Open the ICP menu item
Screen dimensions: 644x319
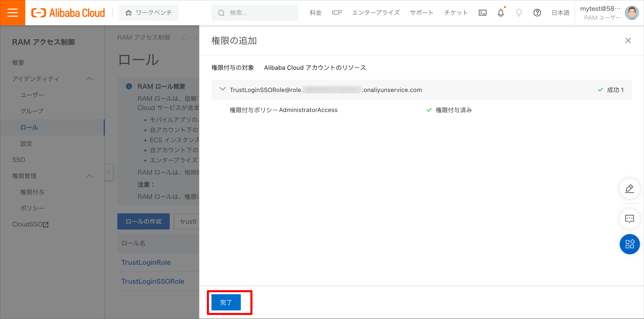point(337,13)
